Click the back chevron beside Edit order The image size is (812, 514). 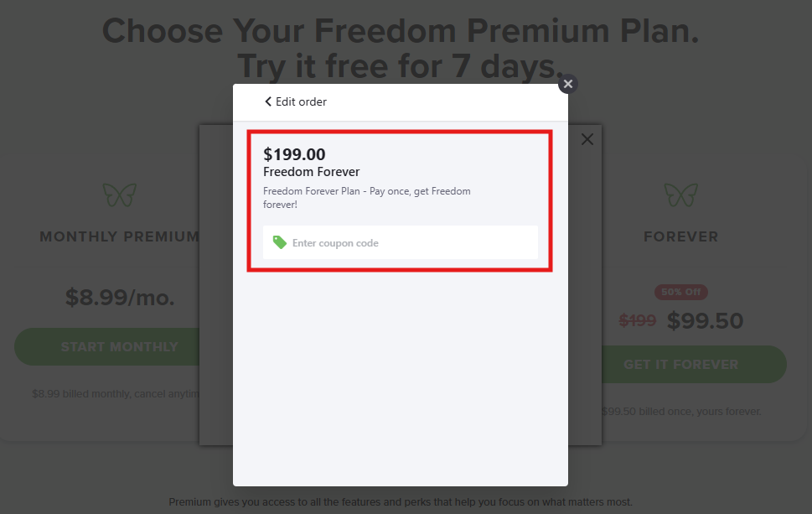tap(268, 101)
